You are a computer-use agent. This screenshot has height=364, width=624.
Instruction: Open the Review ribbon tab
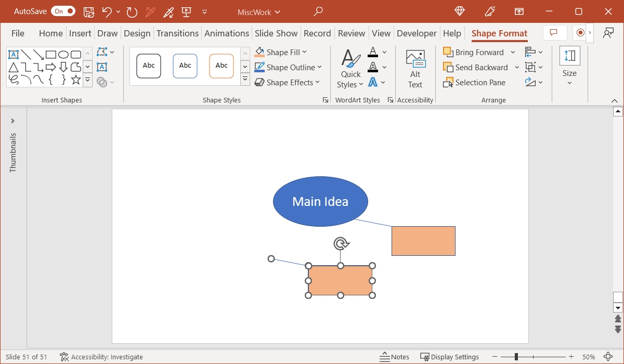point(352,33)
